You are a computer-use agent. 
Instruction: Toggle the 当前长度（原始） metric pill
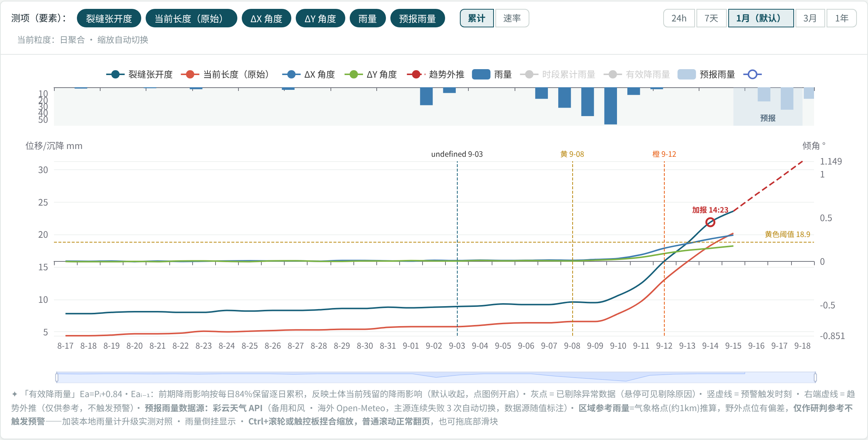click(x=191, y=18)
